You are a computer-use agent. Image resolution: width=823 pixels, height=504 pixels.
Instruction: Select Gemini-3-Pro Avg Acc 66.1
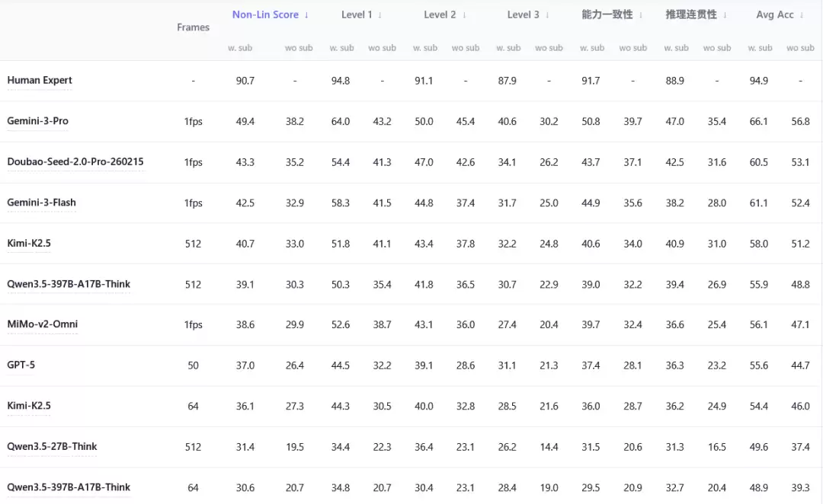click(x=758, y=122)
